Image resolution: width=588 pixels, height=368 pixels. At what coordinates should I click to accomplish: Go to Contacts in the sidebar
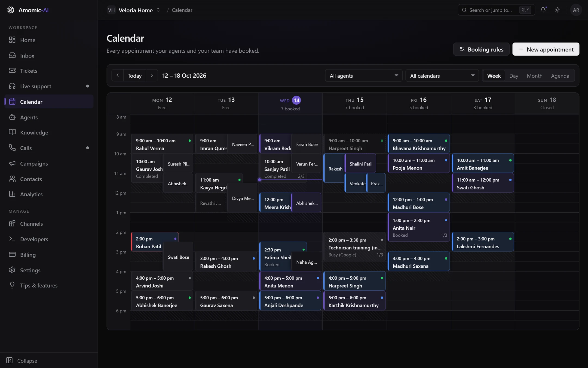[49, 179]
